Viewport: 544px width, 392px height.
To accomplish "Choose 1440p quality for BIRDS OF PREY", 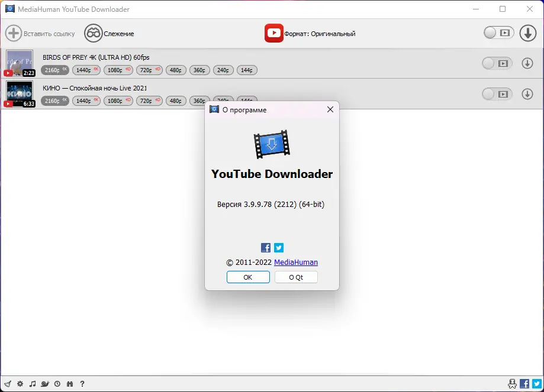I will pyautogui.click(x=86, y=70).
